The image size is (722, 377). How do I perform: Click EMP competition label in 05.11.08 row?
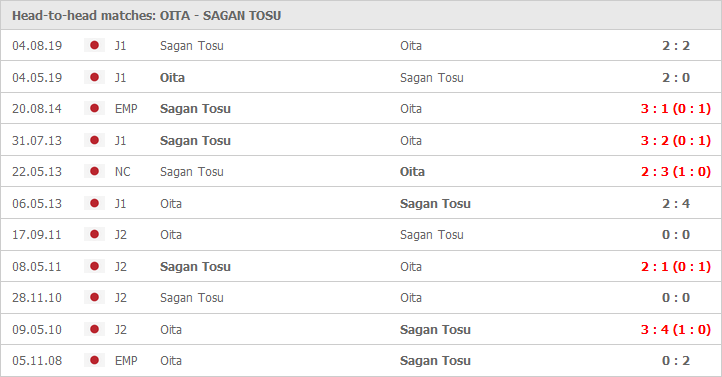[126, 360]
